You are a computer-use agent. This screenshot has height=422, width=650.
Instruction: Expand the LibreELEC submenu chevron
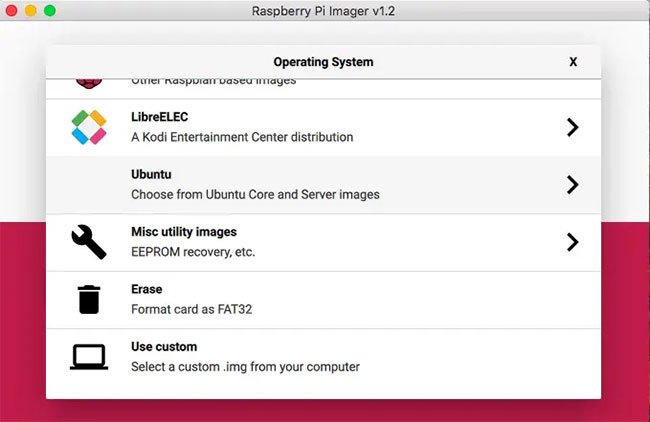572,127
